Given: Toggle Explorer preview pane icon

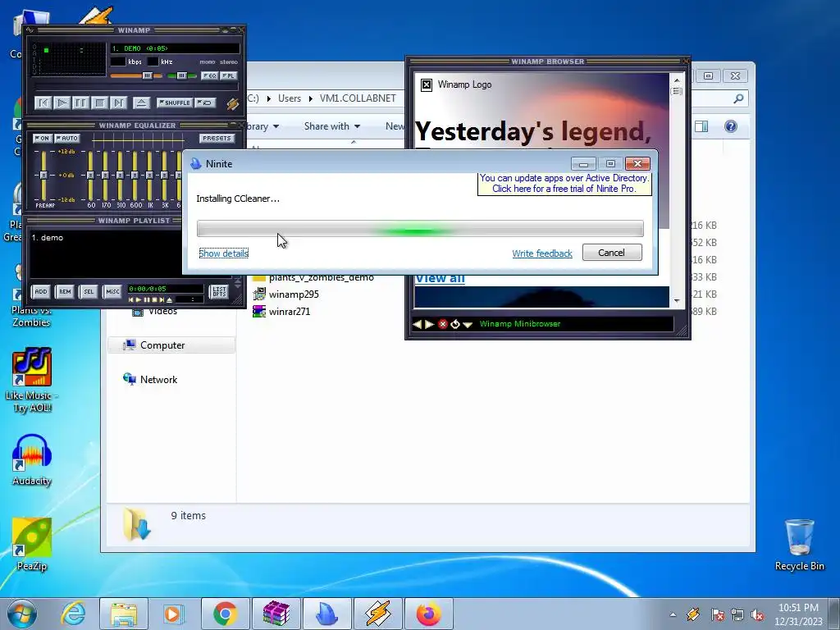Looking at the screenshot, I should 701,126.
